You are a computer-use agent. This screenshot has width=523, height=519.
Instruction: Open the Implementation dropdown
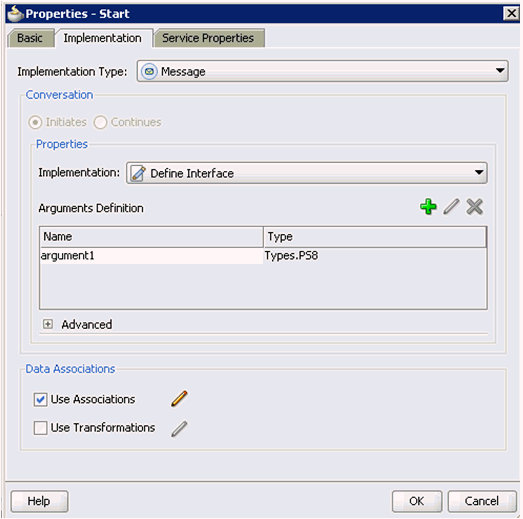point(307,173)
